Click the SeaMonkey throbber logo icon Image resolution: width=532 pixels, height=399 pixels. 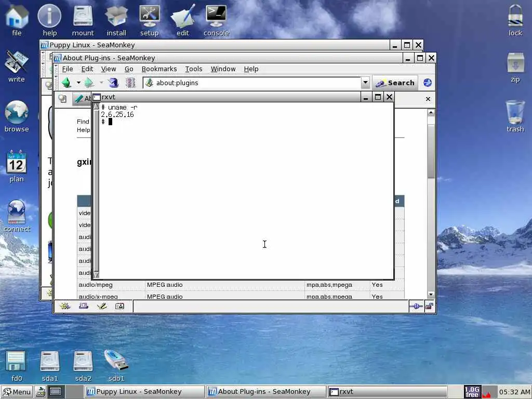click(428, 83)
